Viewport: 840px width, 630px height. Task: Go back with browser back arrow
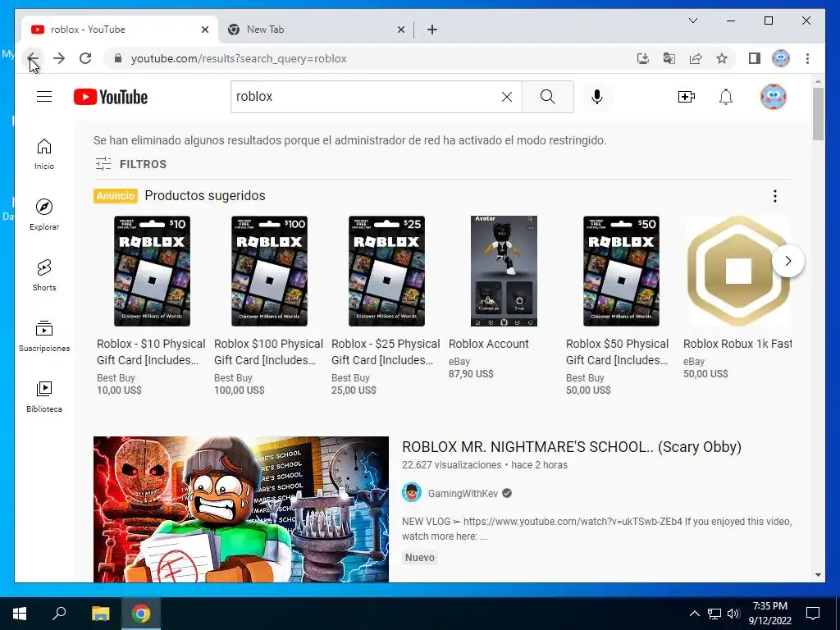click(x=33, y=58)
